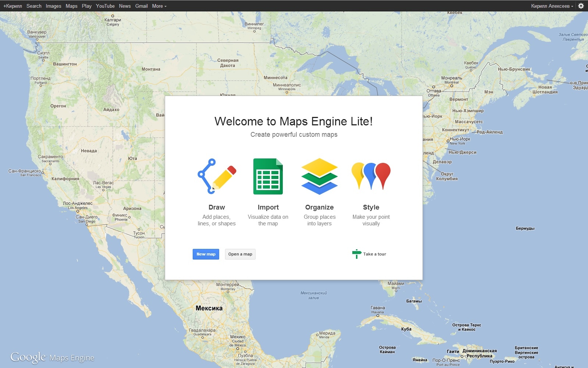Viewport: 588px width, 368px height.
Task: Click the Google Maps Engine logo
Action: click(x=52, y=357)
